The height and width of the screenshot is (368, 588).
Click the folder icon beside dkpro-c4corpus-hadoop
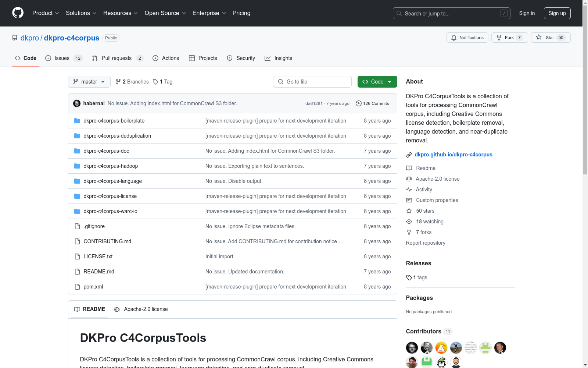pos(77,166)
